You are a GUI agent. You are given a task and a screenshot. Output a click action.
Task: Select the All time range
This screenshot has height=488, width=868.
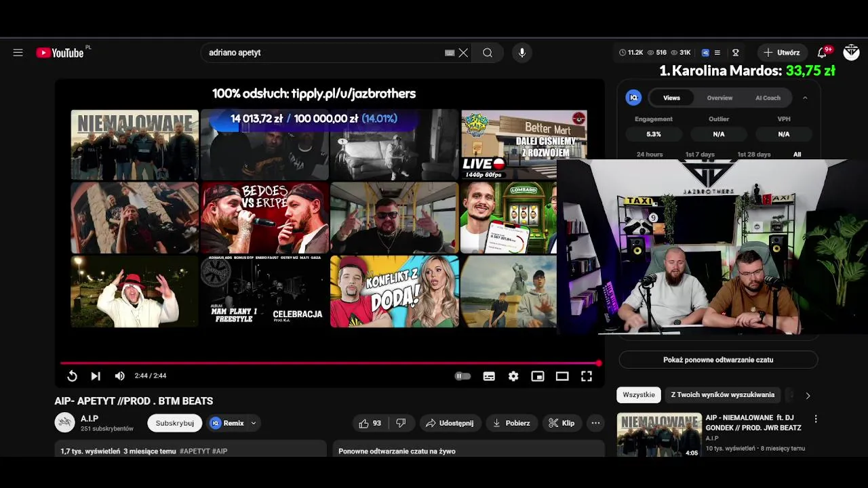pos(797,155)
